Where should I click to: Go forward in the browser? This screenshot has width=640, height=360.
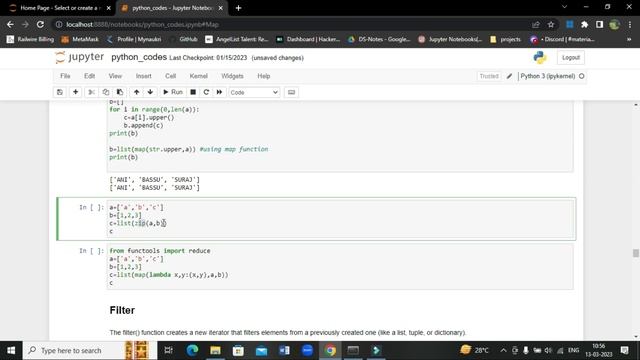(25, 24)
